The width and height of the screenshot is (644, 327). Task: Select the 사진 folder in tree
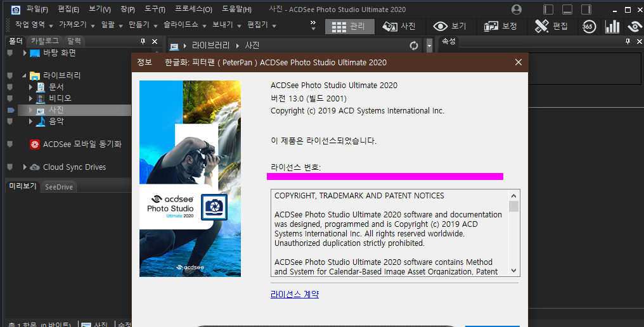pos(56,110)
